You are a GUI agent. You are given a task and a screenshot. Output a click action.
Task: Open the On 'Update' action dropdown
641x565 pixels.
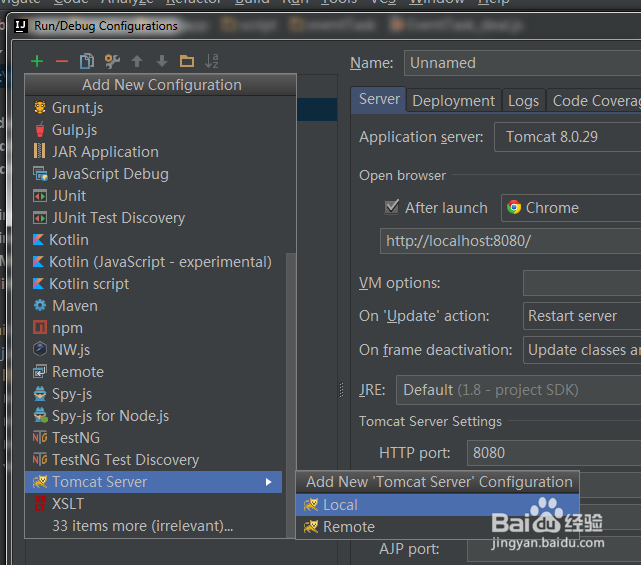[x=582, y=316]
